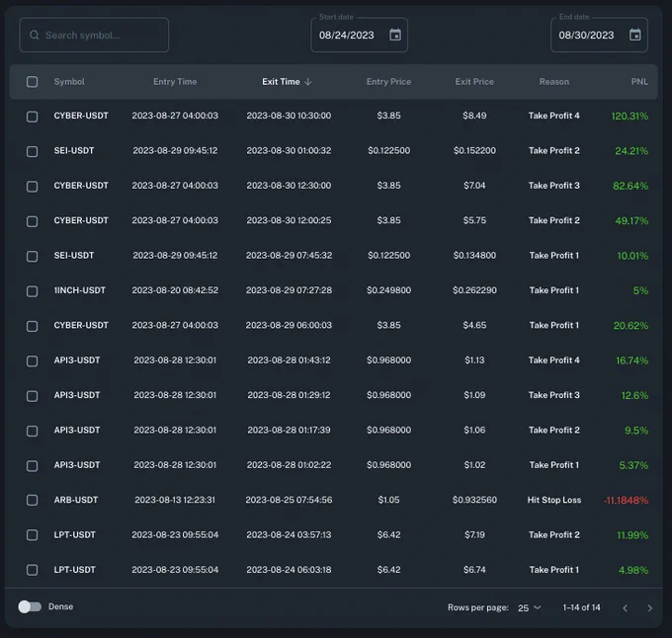Click entry time 2023-08-13 12:23:31
Screen dimensions: 672x638
[x=175, y=500]
